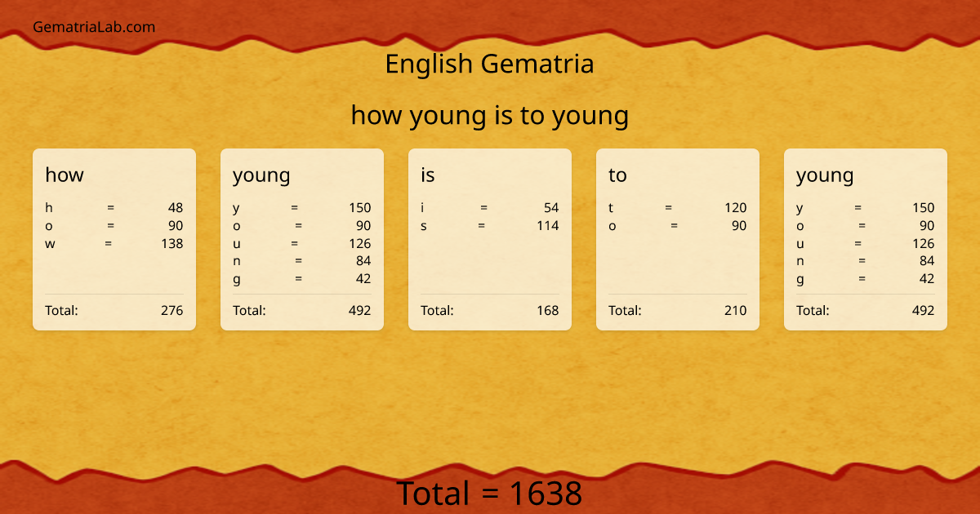Screen dimensions: 980x514
Task: Click the value 48 for letter h
Action: pyautogui.click(x=176, y=207)
